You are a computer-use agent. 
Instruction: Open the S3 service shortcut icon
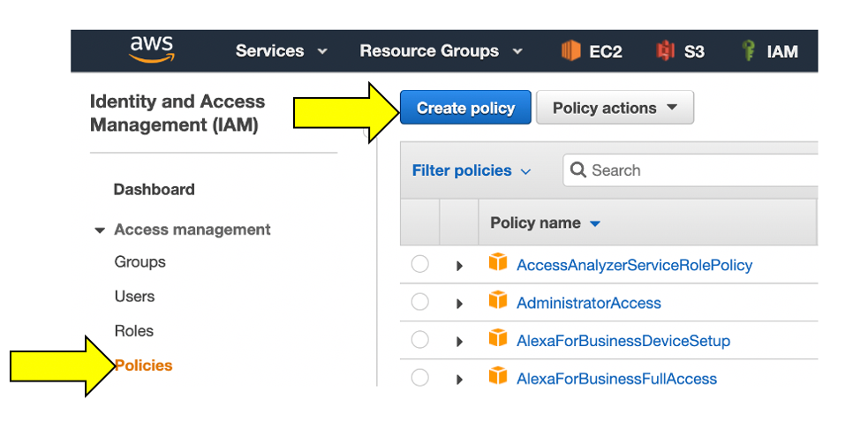[x=665, y=51]
